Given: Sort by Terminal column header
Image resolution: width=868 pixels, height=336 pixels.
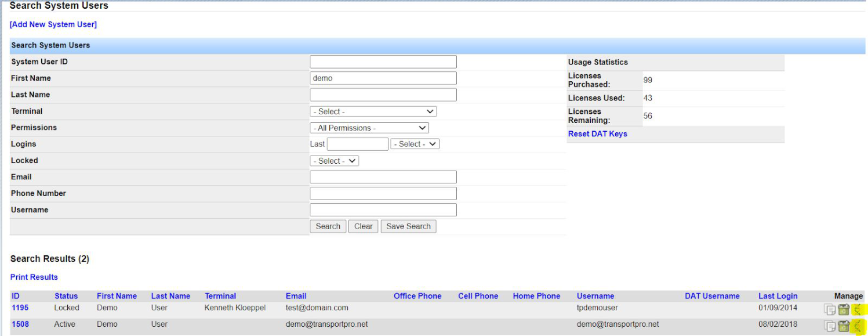Looking at the screenshot, I should click(220, 296).
